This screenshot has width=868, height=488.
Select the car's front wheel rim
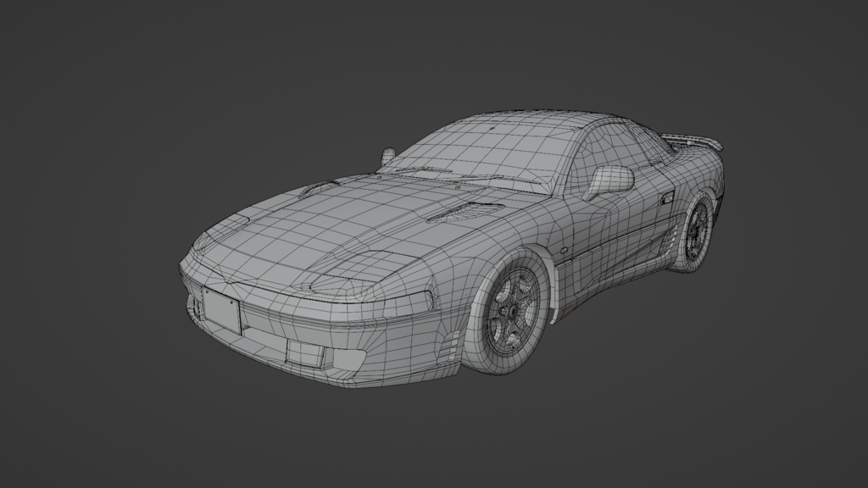click(x=513, y=313)
